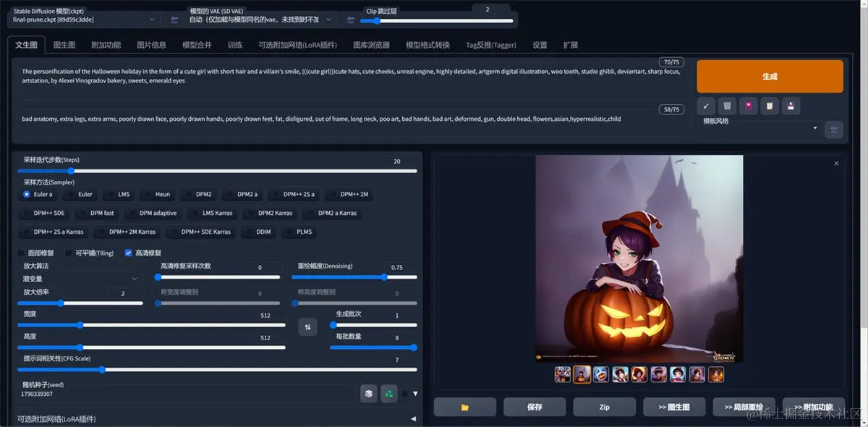868x427 pixels.
Task: Open the 图片信息 tab
Action: pyautogui.click(x=151, y=45)
